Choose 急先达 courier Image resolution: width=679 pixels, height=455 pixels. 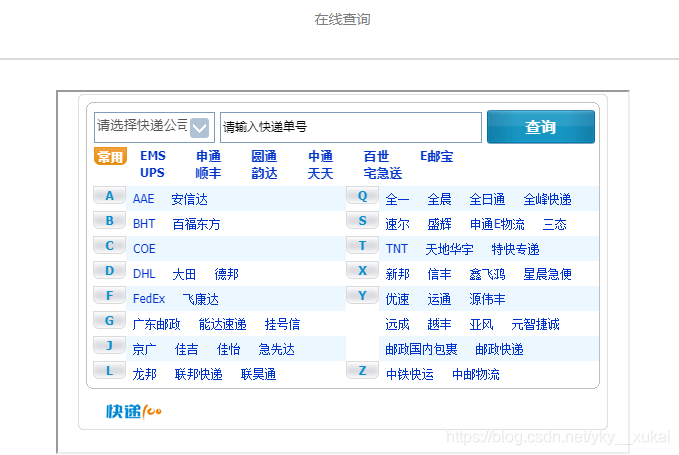(277, 349)
